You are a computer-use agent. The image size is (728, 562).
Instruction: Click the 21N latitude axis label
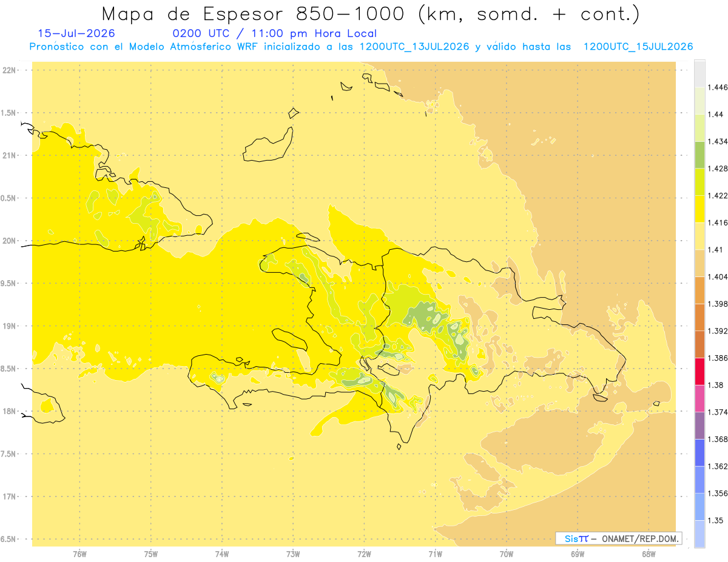pyautogui.click(x=9, y=156)
